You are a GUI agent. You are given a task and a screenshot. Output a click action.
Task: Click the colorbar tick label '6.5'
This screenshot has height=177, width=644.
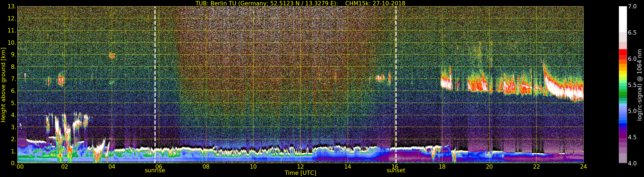(632, 33)
